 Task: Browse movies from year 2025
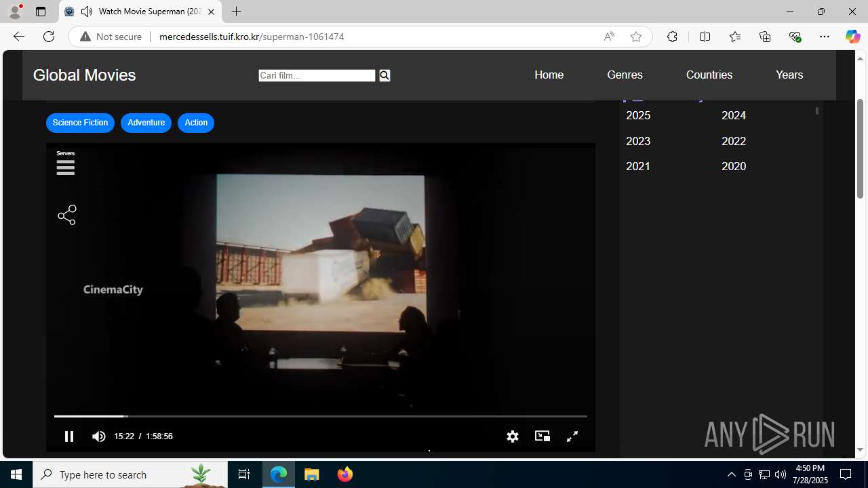638,116
